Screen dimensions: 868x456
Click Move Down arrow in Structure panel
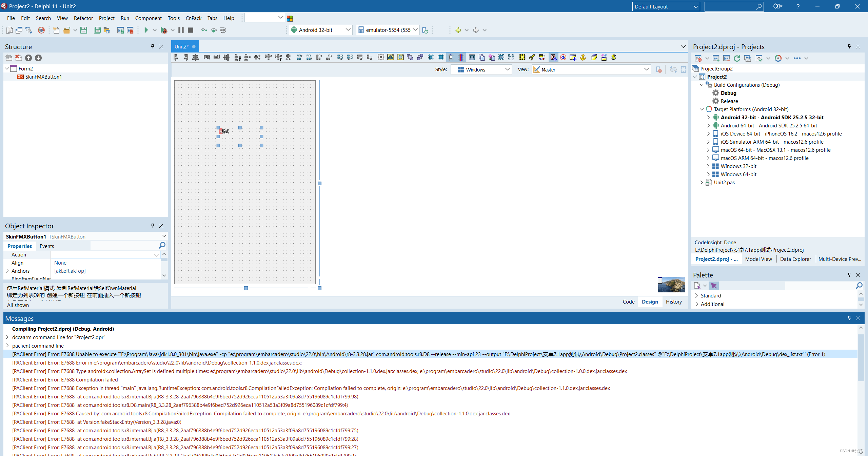click(38, 58)
